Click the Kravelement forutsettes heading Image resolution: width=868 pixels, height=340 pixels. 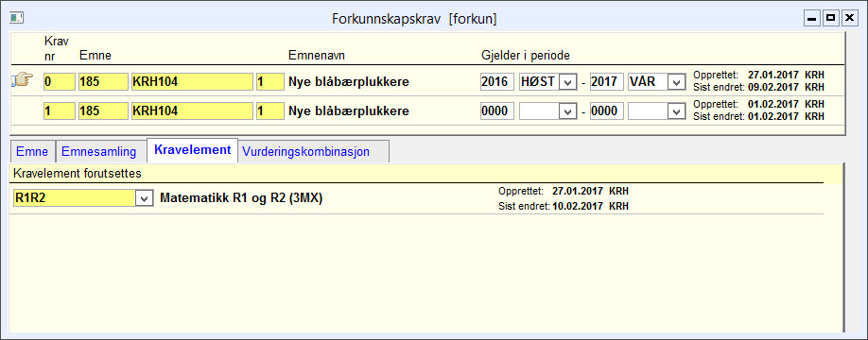[78, 174]
